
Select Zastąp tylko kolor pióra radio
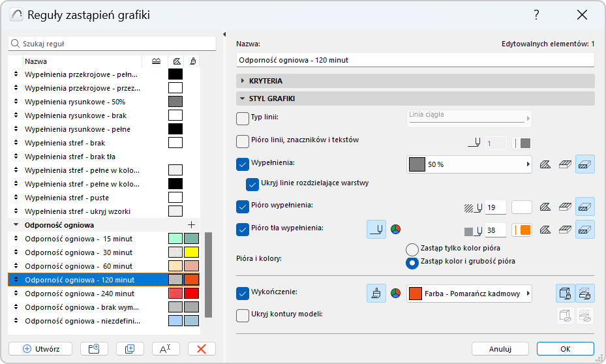[412, 249]
